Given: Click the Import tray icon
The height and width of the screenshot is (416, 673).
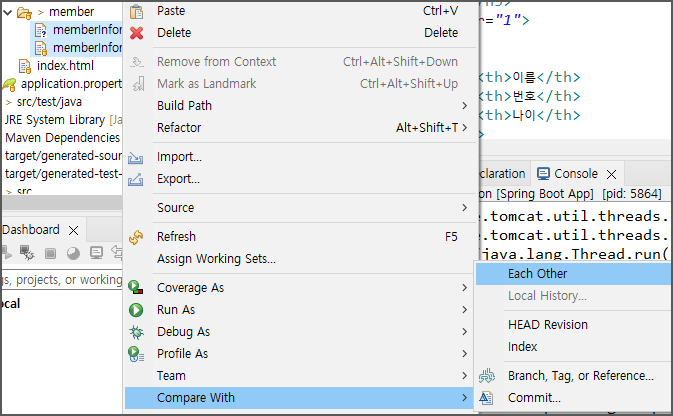Looking at the screenshot, I should (x=136, y=158).
